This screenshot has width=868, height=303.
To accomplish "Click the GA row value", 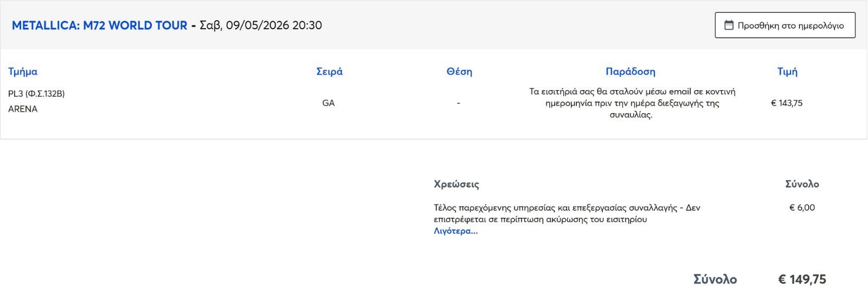I will click(328, 103).
